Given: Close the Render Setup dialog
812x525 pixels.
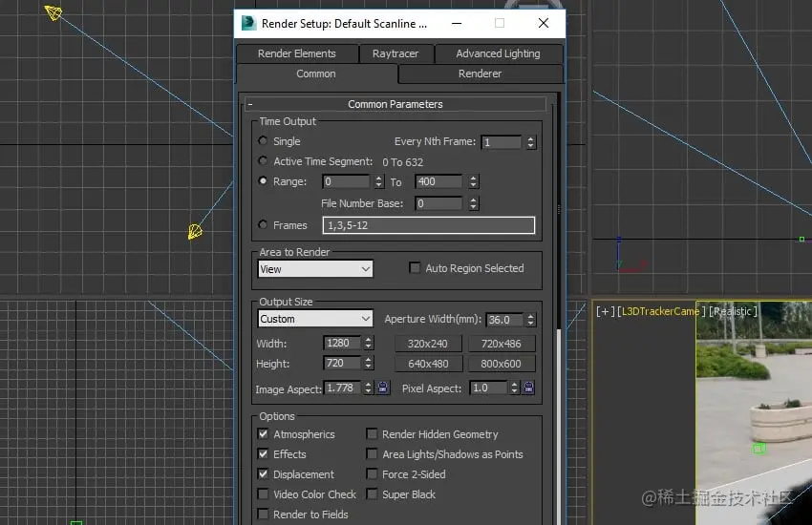Looking at the screenshot, I should (544, 23).
